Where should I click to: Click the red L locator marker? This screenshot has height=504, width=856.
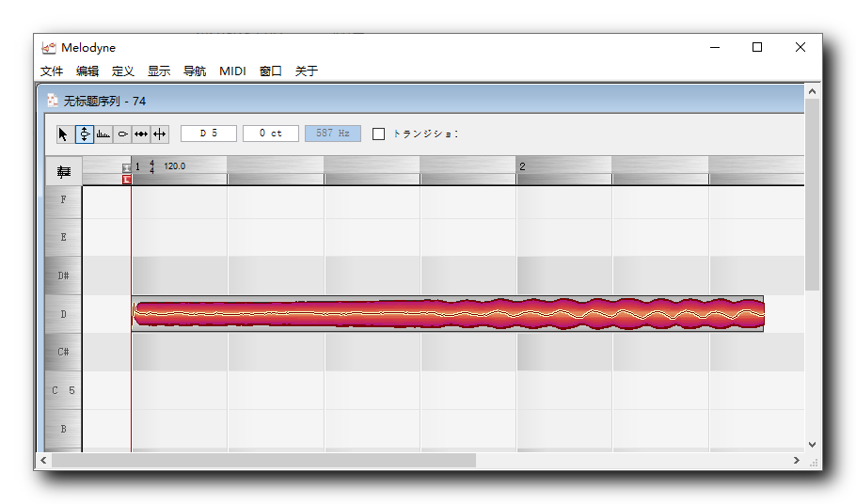127,179
